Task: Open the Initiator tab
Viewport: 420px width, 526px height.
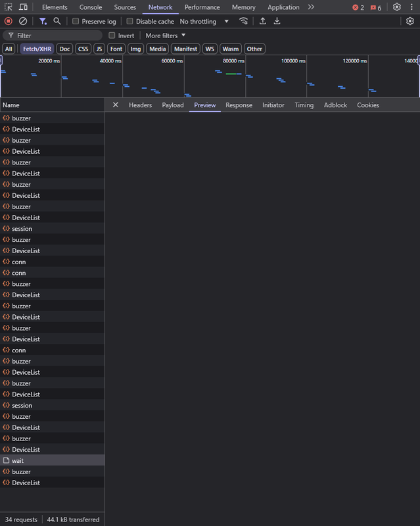Action: (x=273, y=105)
